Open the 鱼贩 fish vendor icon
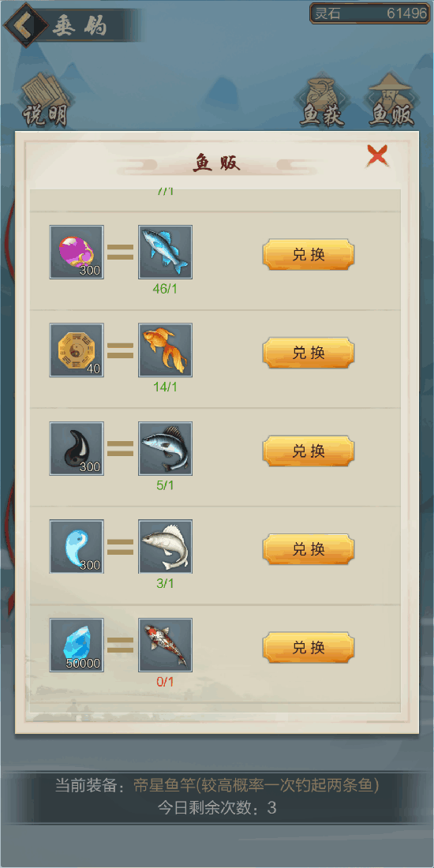Viewport: 434px width, 868px height. pyautogui.click(x=391, y=101)
